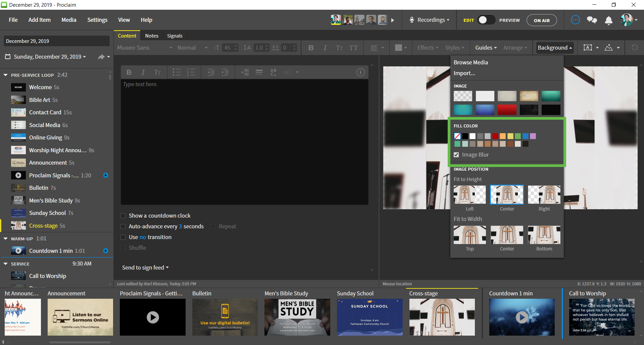Click the bold B icon in editor
Screen dimensions: 644x345
point(129,72)
